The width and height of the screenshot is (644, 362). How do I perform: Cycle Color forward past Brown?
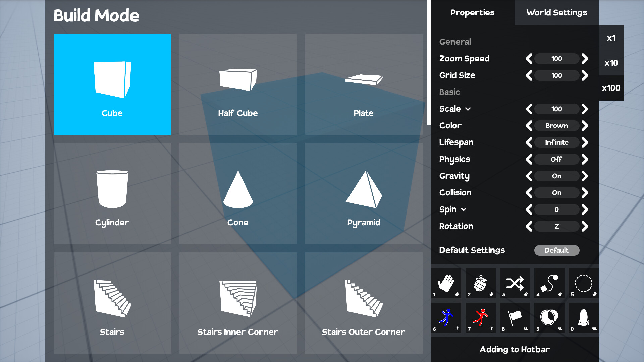585,126
